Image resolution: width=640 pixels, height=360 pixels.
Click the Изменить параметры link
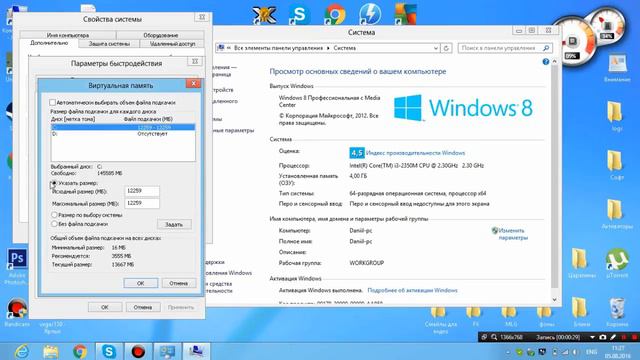513,234
